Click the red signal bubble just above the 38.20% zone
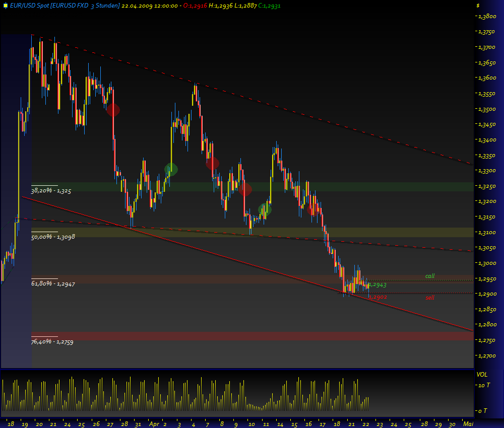 246,190
